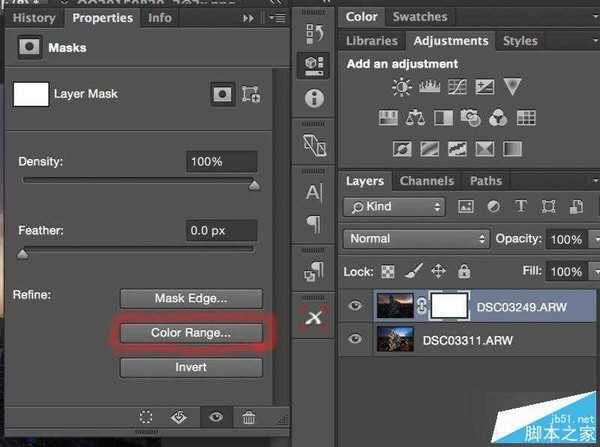
Task: Click the Mask Edge button
Action: [191, 298]
